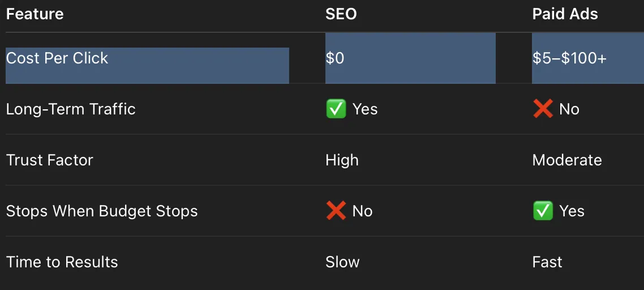Click the Yes text in Long-Term Traffic row
The image size is (644, 290).
coord(365,109)
